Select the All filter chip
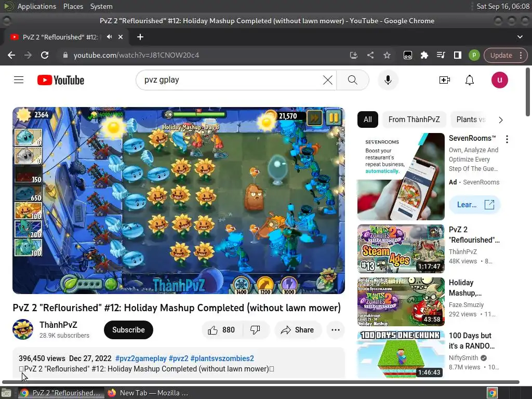 (x=367, y=119)
